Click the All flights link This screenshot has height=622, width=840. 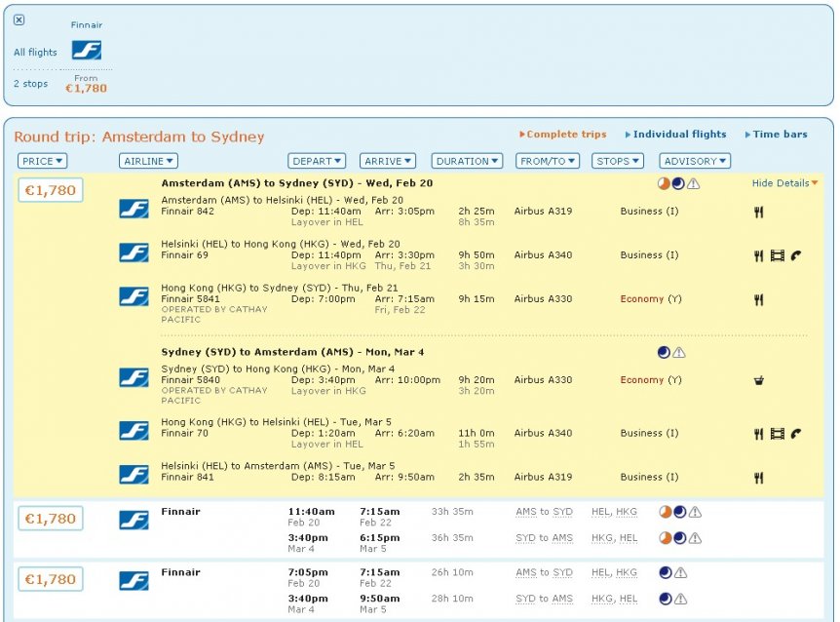(x=35, y=53)
